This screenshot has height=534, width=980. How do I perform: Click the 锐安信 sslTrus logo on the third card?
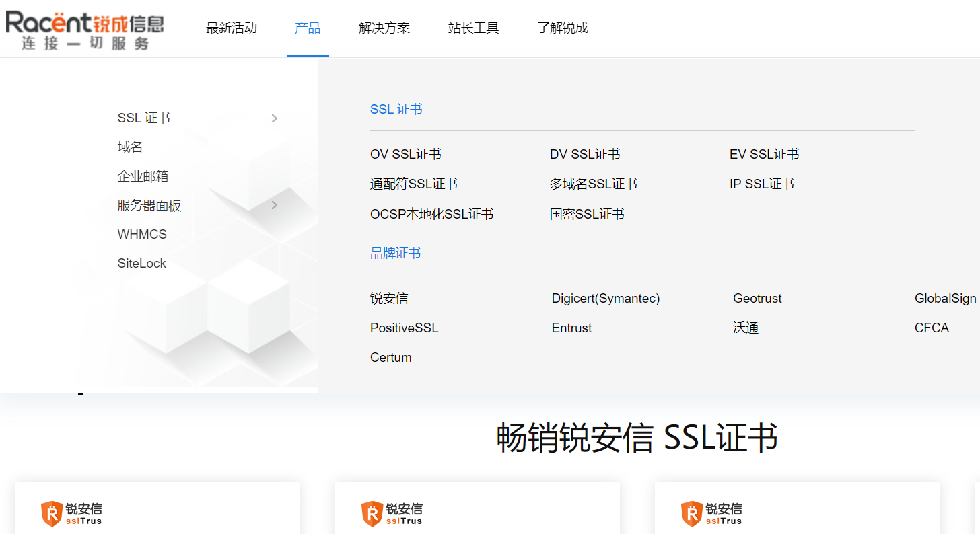[x=711, y=514]
